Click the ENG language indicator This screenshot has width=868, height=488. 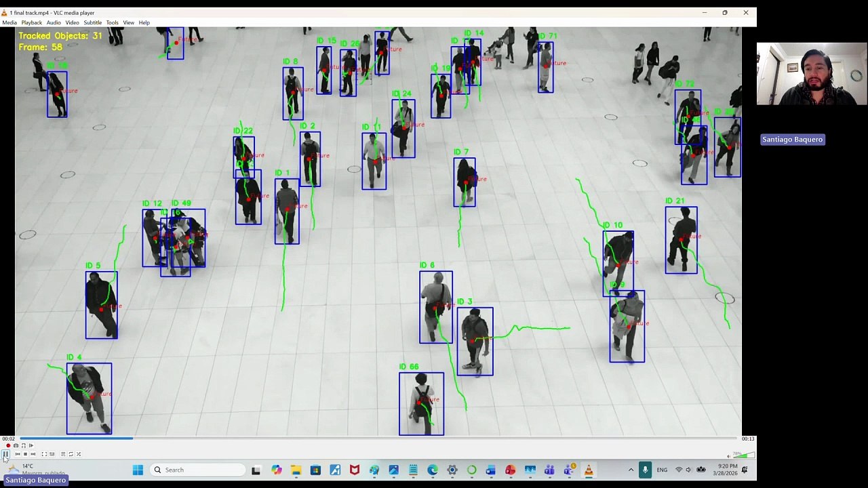pyautogui.click(x=662, y=470)
